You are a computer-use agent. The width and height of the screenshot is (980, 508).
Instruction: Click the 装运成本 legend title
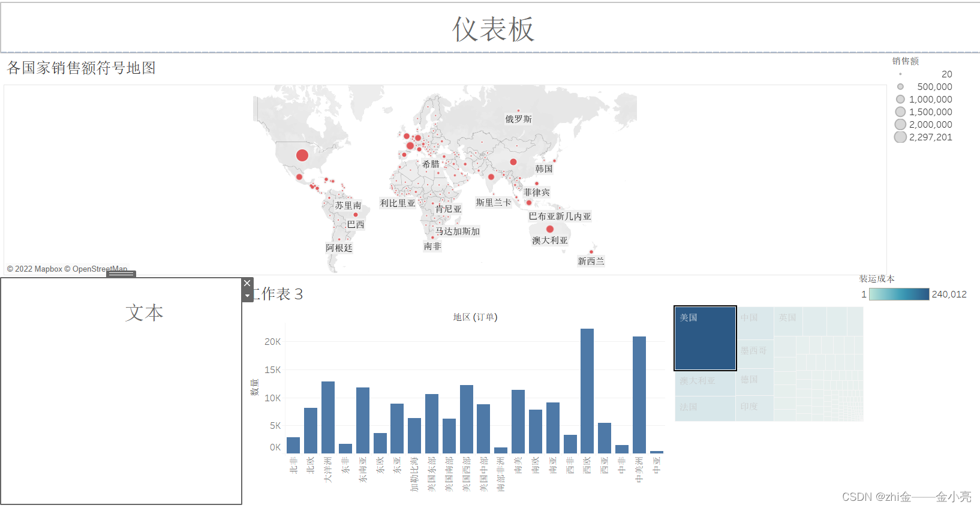click(x=877, y=278)
